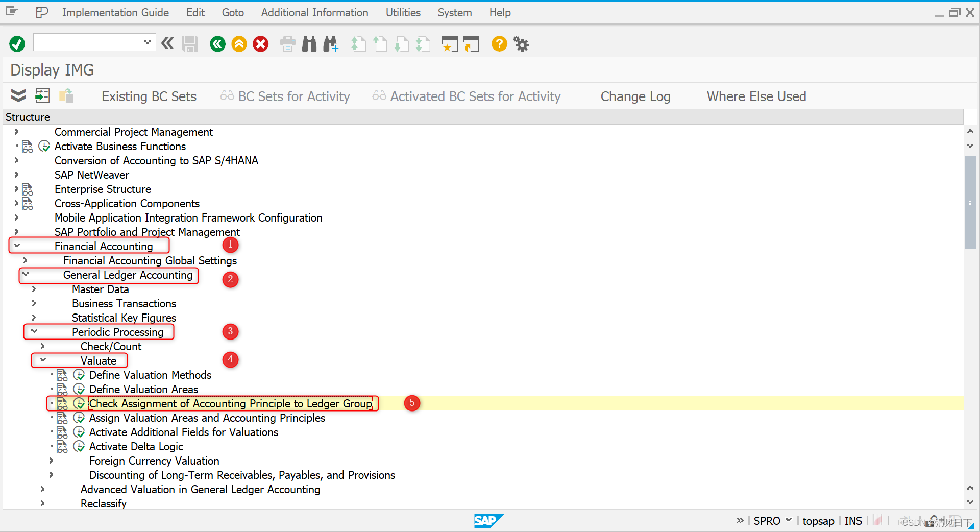Select Financial Accounting Global Settings row
The image size is (980, 532).
[x=150, y=261]
